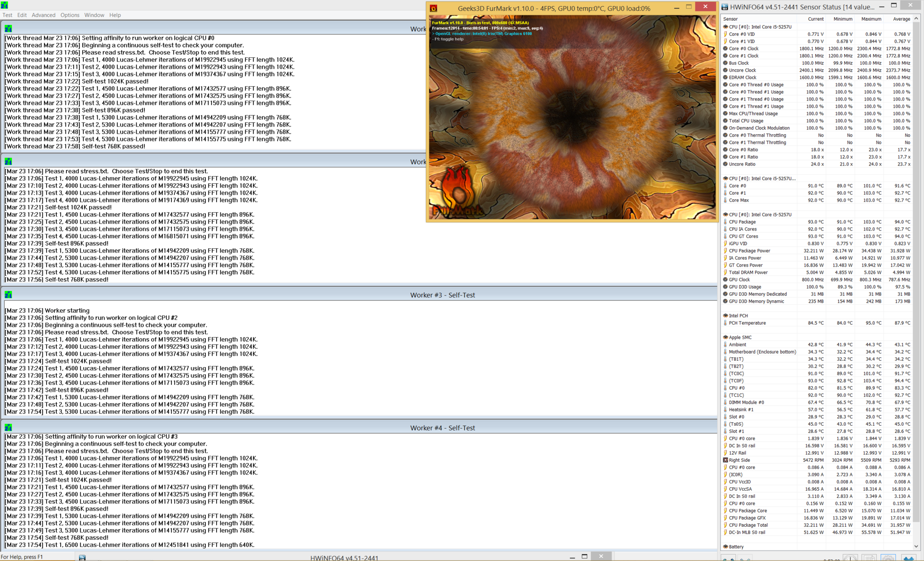Click the icon beside Bus Clock sensor
924x561 pixels.
click(x=725, y=63)
